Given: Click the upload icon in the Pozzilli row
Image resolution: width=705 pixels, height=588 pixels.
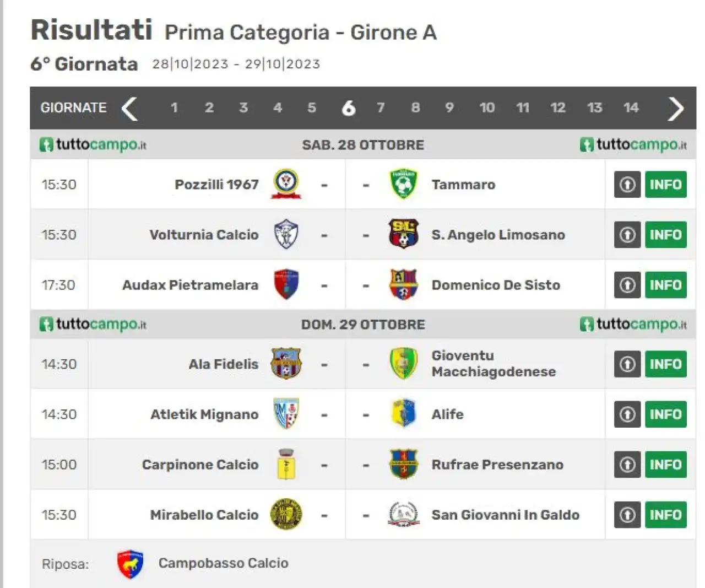Looking at the screenshot, I should tap(627, 184).
